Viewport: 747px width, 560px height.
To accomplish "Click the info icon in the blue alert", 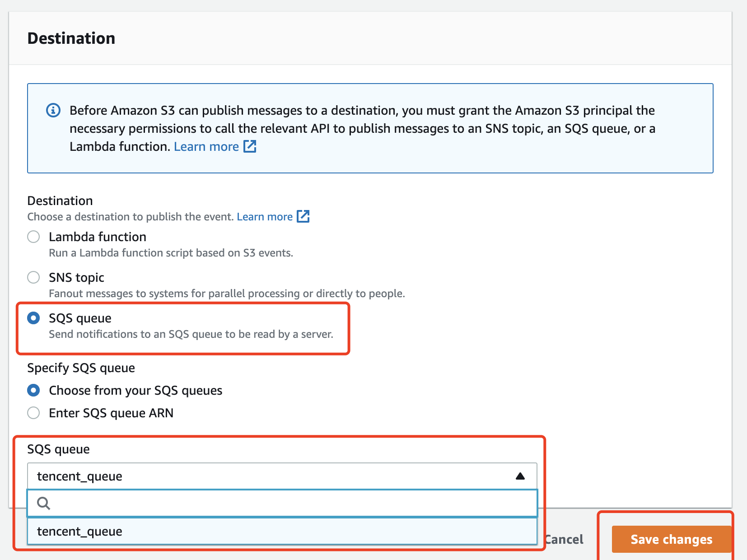I will [x=53, y=110].
